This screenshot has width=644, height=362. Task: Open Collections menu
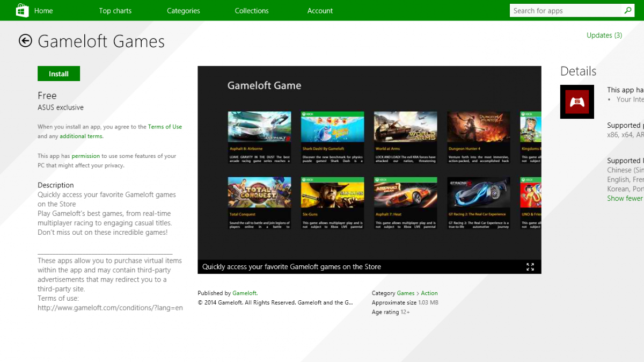click(252, 11)
